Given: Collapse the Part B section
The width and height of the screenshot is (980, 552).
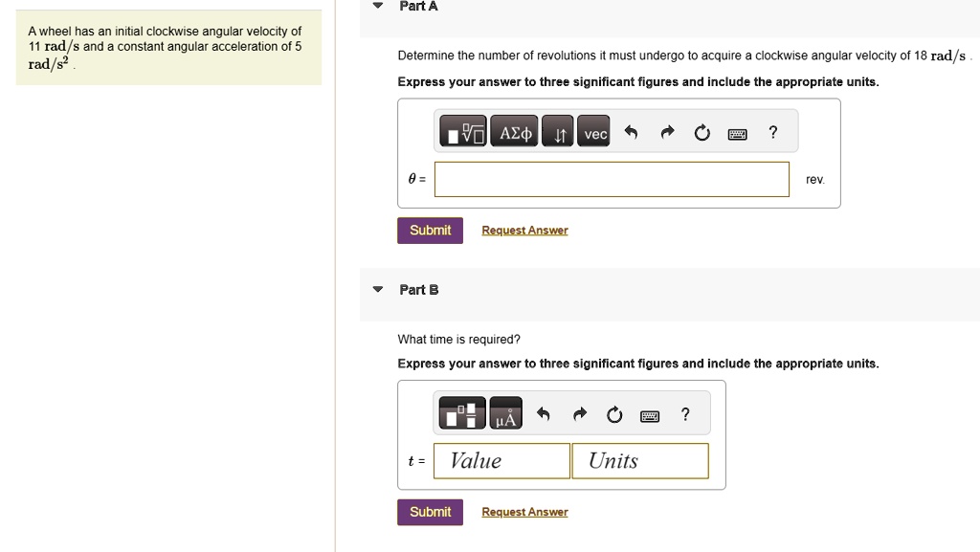Looking at the screenshot, I should 377,289.
